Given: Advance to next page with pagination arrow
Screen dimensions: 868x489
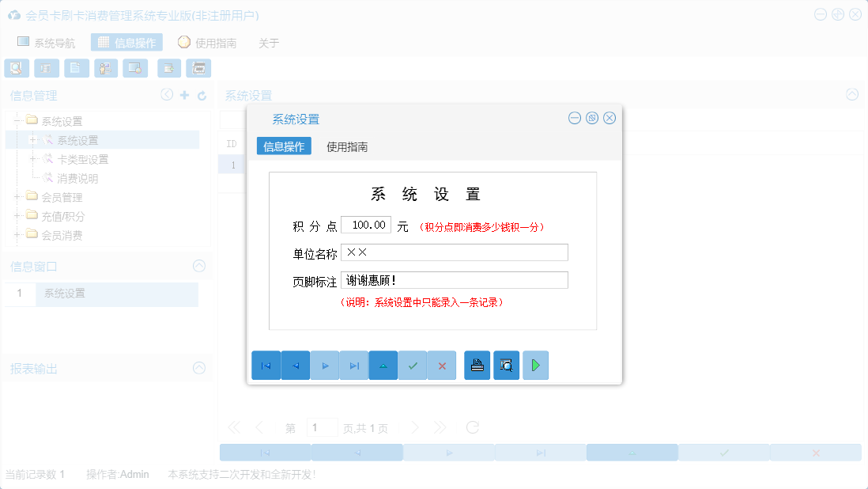Looking at the screenshot, I should [x=415, y=426].
